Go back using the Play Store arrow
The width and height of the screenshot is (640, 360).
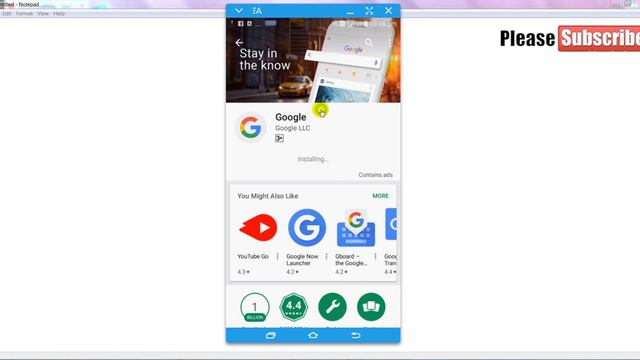239,42
